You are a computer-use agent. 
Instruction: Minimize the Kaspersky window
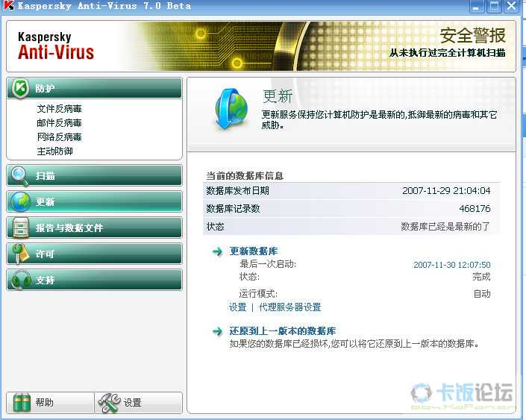point(476,7)
